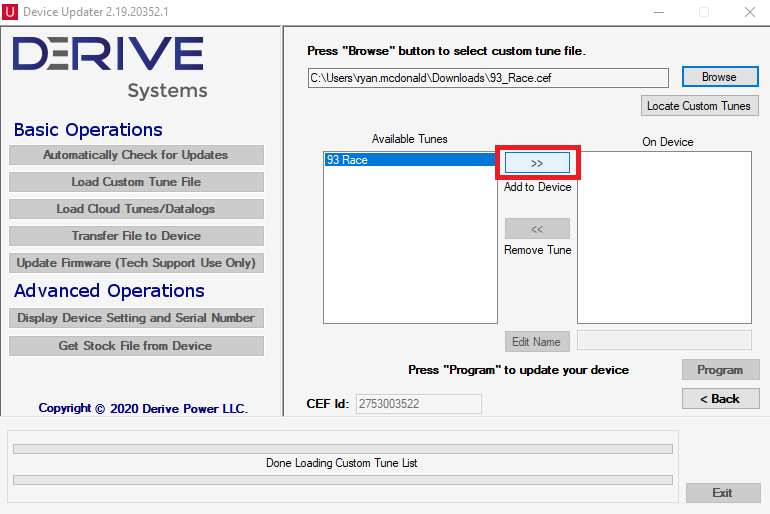Open Load Cloud Tunes/Datalogs
This screenshot has height=514, width=770.
coord(136,209)
